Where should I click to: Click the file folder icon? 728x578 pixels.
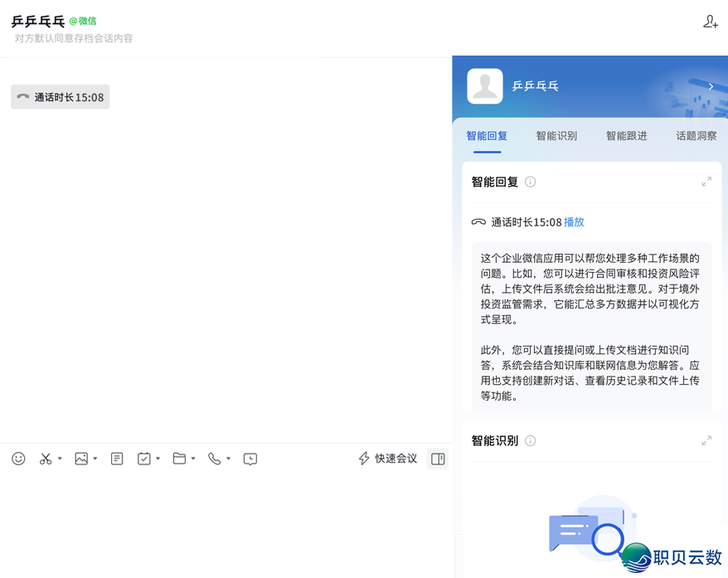[x=179, y=459]
